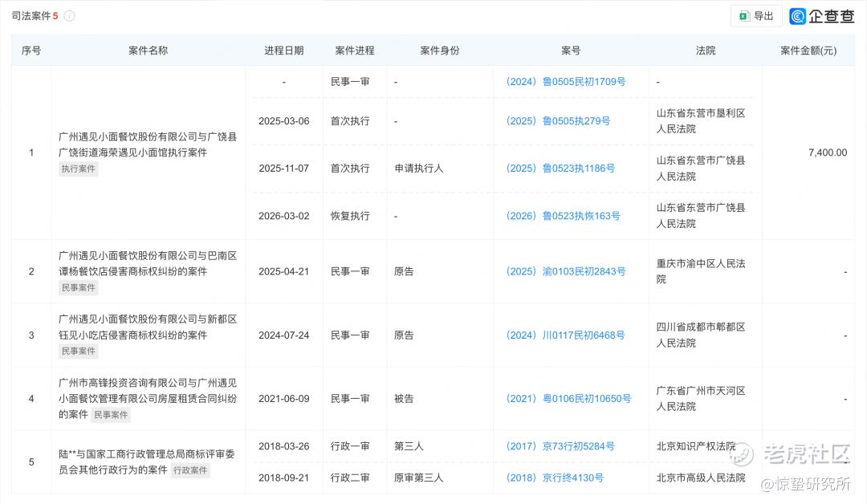This screenshot has height=504, width=867.
Task: Select case name with 新都区钰见小吃店 trademark dispute
Action: (x=148, y=327)
